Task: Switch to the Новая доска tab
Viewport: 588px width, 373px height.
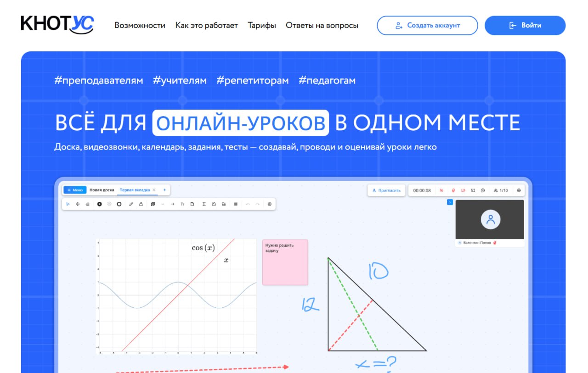Action: [x=102, y=190]
